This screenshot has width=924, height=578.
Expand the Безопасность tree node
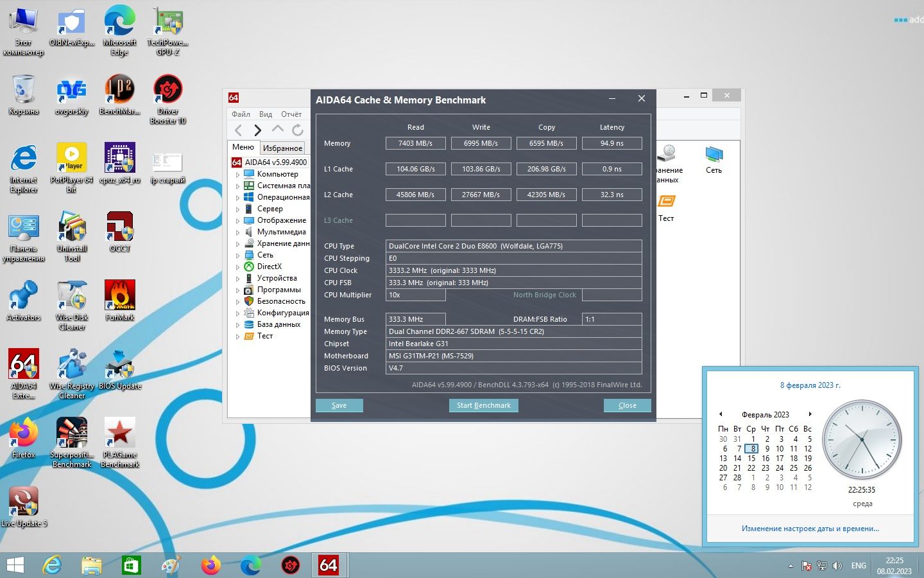coord(237,302)
